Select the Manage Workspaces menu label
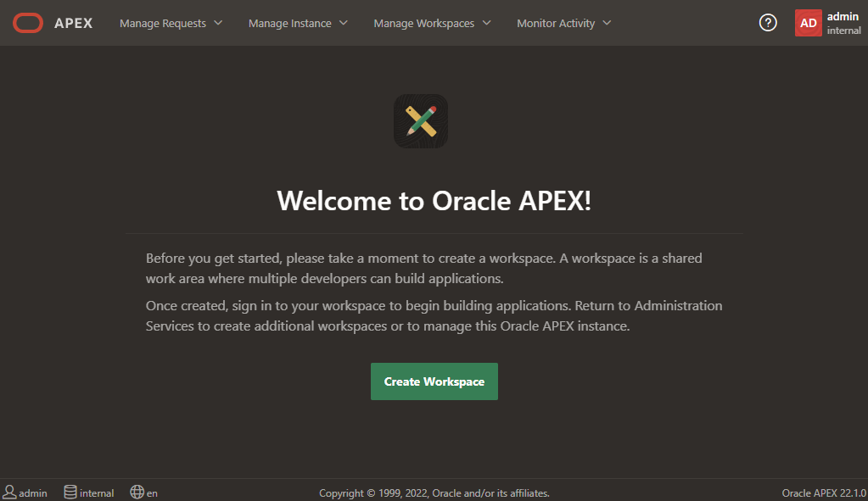Screen dimensions: 868x501 click(x=423, y=23)
